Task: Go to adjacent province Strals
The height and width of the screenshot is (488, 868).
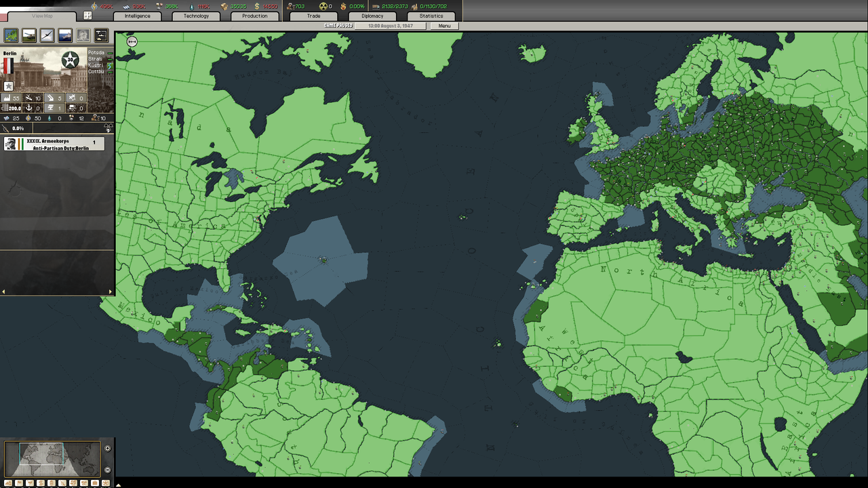Action: (95, 59)
